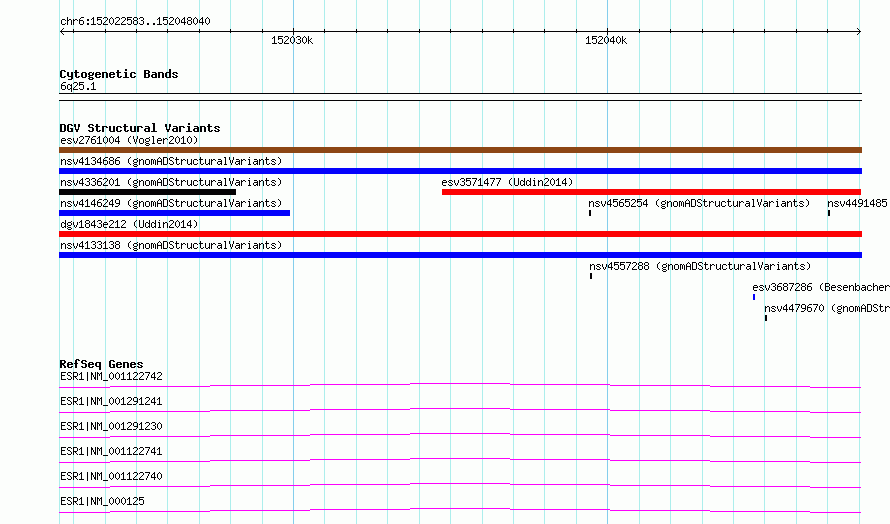This screenshot has height=524, width=890.
Task: Open esv3687286 (Besenbacher) variant label
Action: 821,287
